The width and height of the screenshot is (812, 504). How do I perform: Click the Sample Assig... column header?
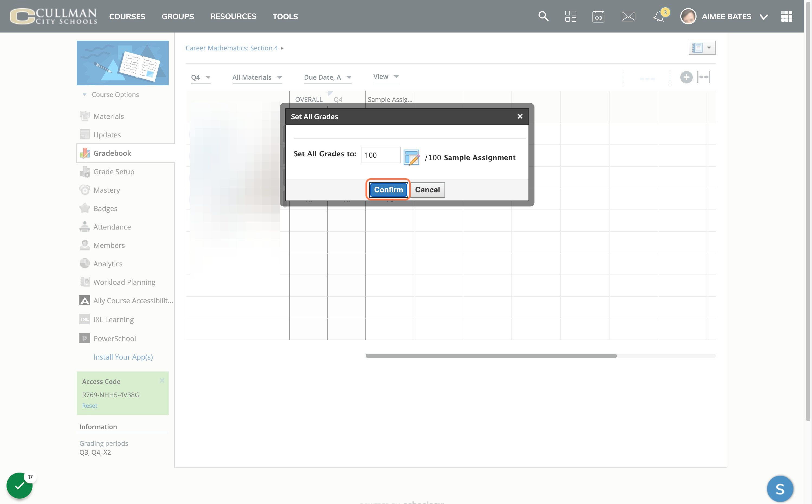coord(390,99)
